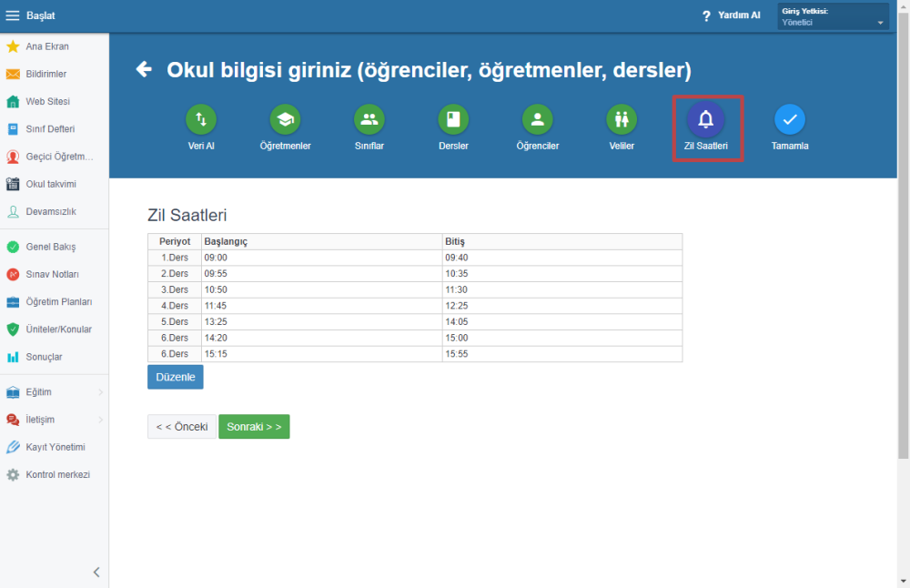Select the Öğretmenler graduation cap step
Viewport: 910px width, 588px height.
click(x=285, y=119)
